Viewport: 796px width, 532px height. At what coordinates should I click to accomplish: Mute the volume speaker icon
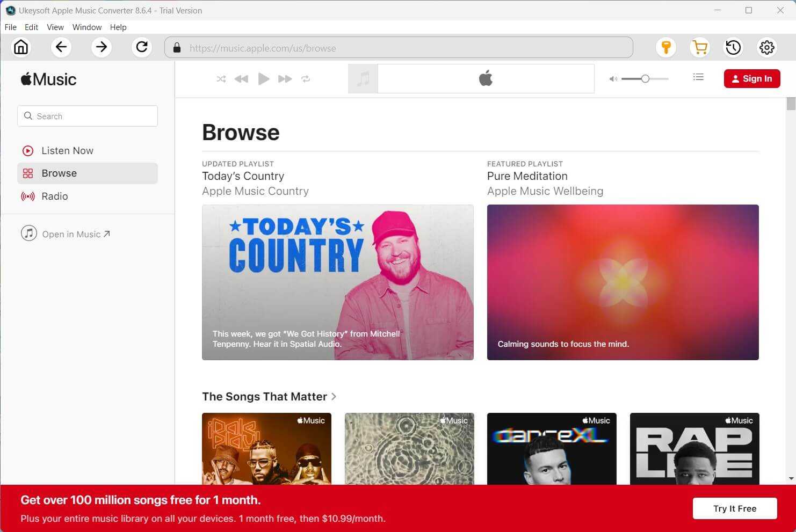613,79
